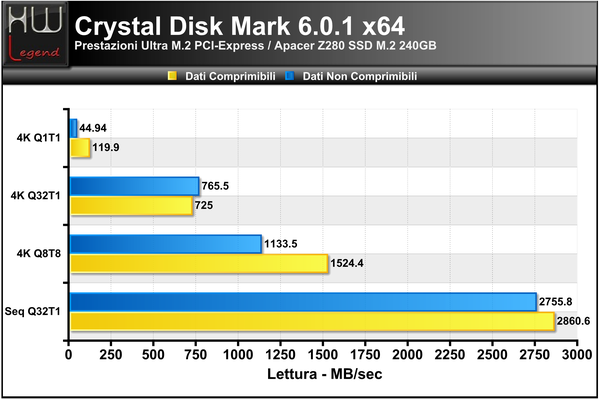Click the Lettura - MB/sec axis title
The width and height of the screenshot is (600, 399).
(324, 374)
